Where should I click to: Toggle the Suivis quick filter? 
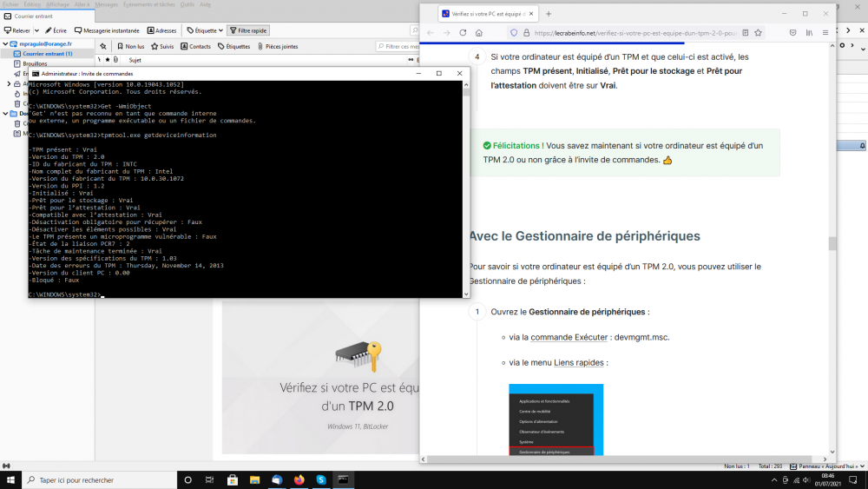162,47
